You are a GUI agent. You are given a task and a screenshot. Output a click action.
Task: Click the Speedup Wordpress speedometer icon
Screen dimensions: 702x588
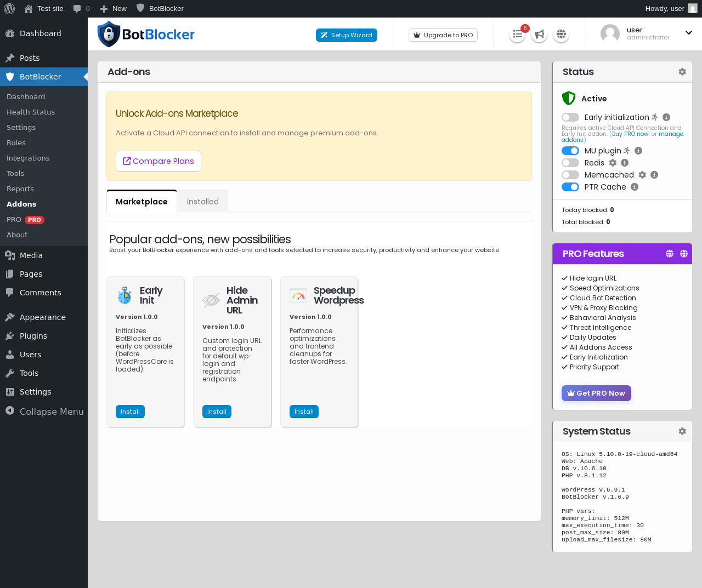[x=298, y=295]
